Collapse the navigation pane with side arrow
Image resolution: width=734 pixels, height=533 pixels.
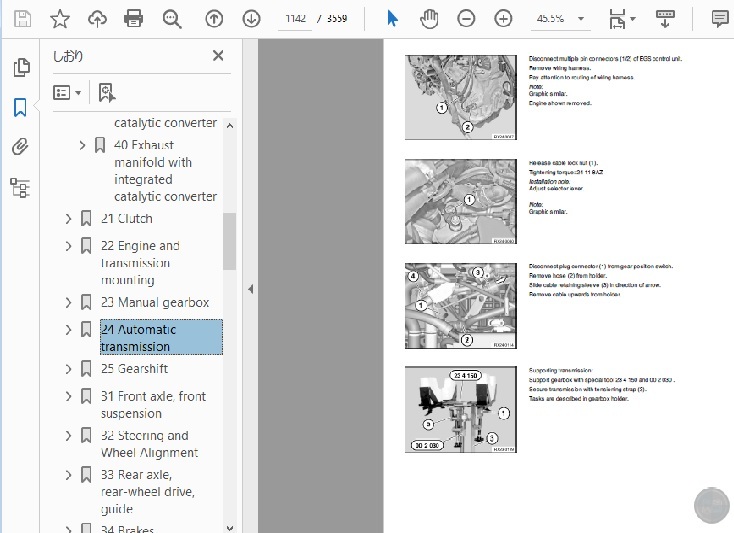coord(250,289)
